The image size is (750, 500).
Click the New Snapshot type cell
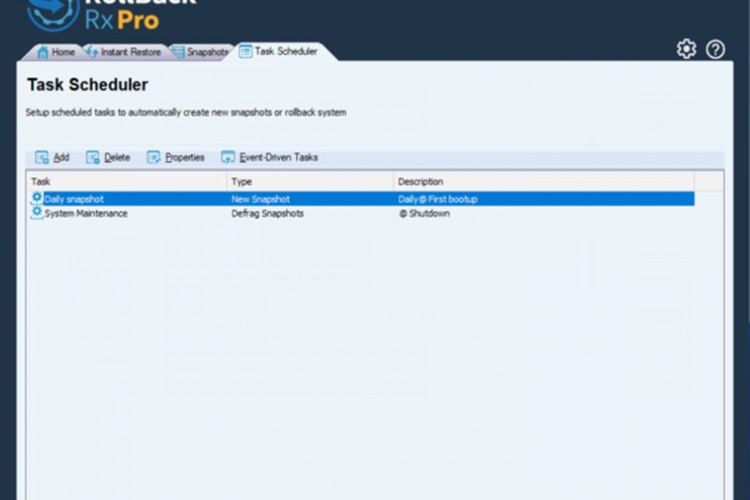260,199
